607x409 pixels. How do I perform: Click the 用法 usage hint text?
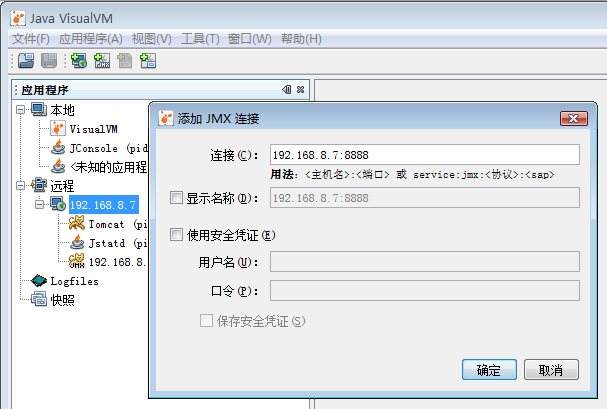412,175
